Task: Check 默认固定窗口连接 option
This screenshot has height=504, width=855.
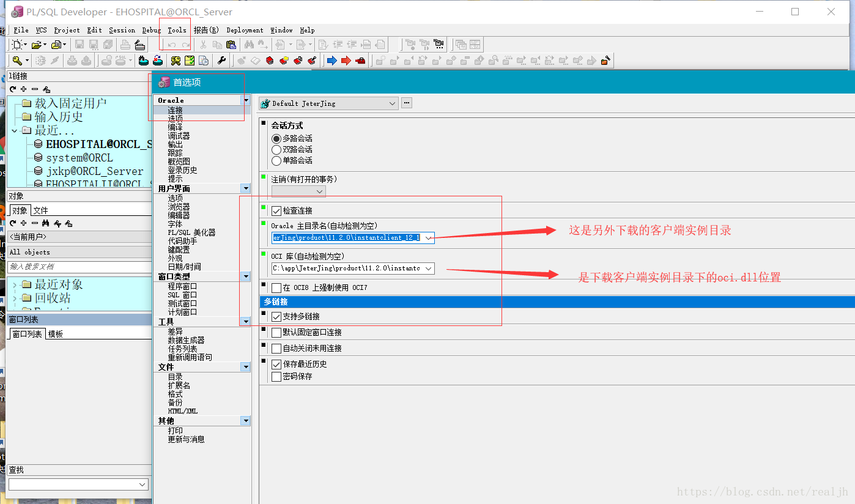Action: (276, 333)
